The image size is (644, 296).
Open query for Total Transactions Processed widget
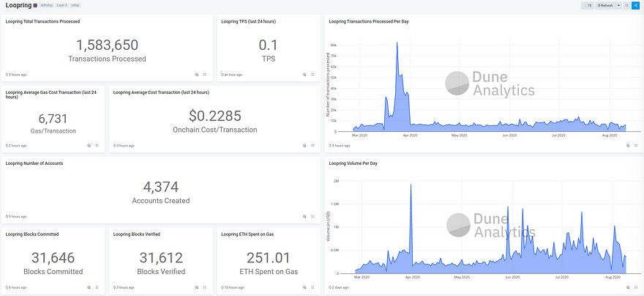tap(196, 75)
